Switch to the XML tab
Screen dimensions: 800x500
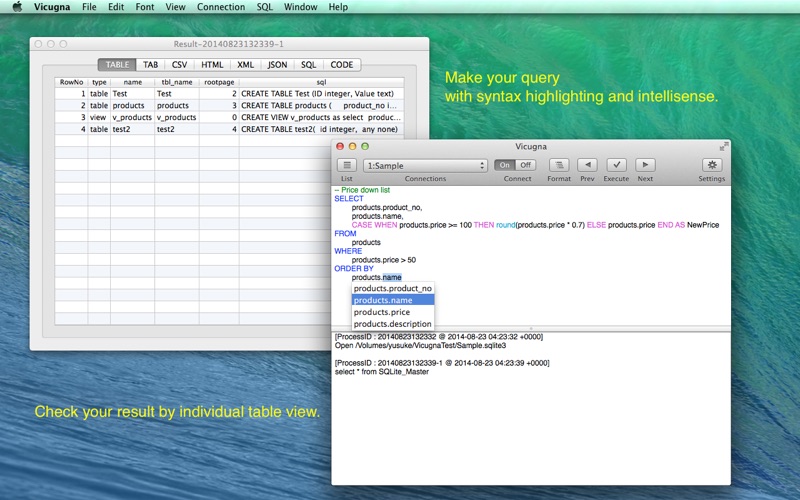[x=245, y=65]
